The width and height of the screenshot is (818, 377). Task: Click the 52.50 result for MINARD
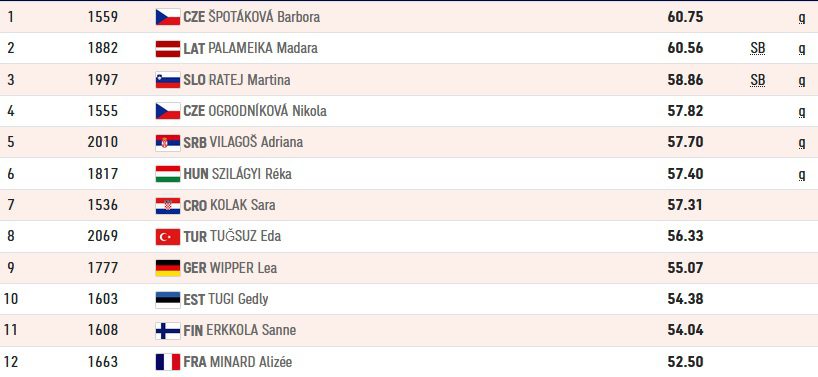click(x=685, y=362)
